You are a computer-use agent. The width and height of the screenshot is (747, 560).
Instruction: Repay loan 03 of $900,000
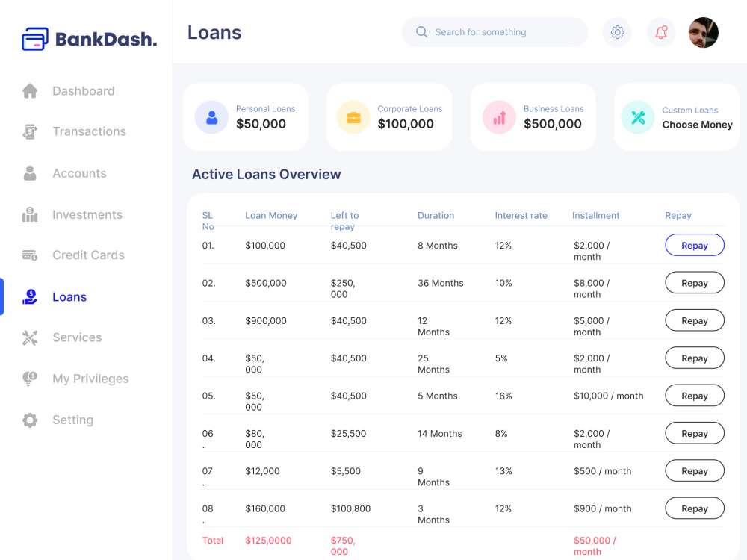695,320
